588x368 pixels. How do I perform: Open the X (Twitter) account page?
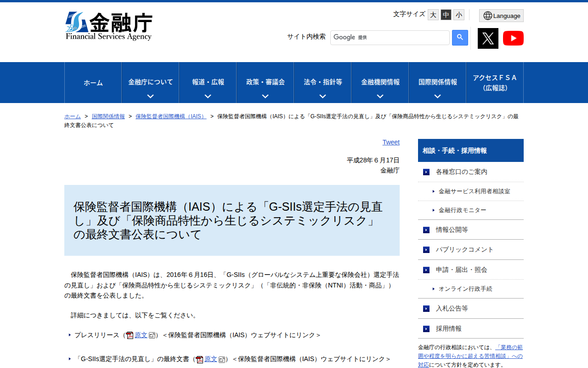(488, 38)
